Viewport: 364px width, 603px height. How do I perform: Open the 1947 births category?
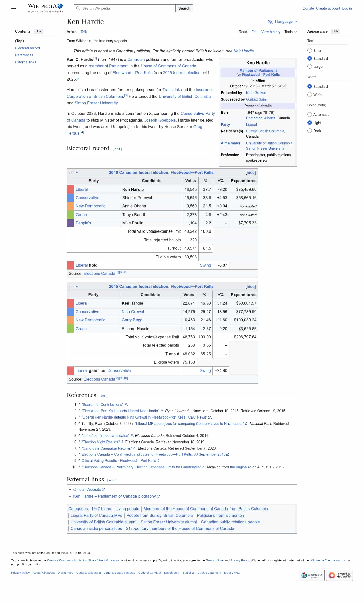tap(101, 509)
